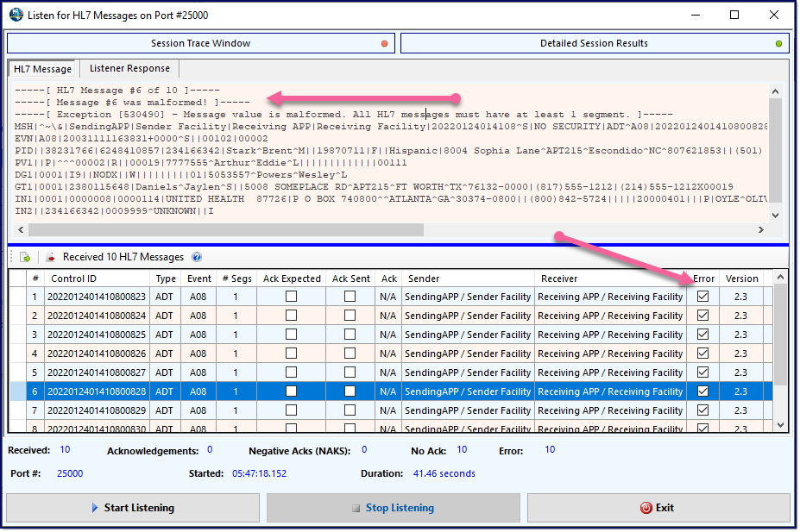The image size is (800, 532).
Task: Open the blue help icon beside Received messages
Action: [197, 257]
